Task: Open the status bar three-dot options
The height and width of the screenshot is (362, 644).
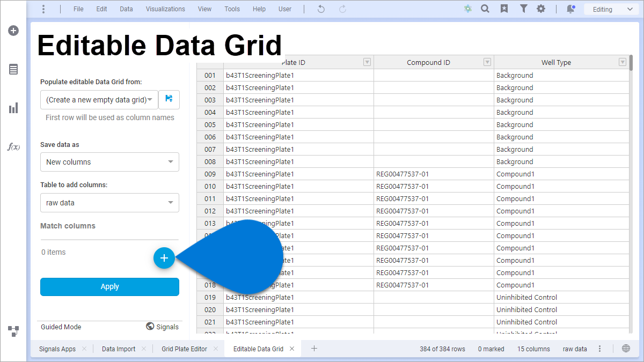Action: point(600,349)
